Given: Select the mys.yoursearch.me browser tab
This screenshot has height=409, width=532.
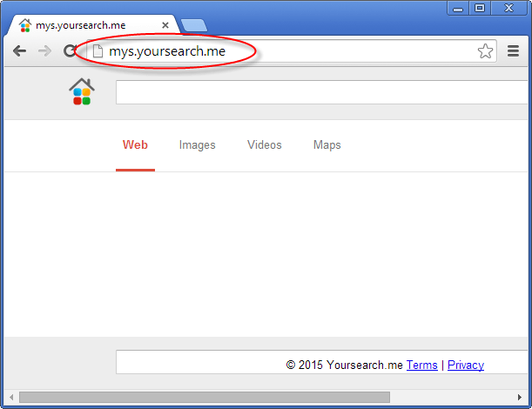Looking at the screenshot, I should [x=91, y=25].
